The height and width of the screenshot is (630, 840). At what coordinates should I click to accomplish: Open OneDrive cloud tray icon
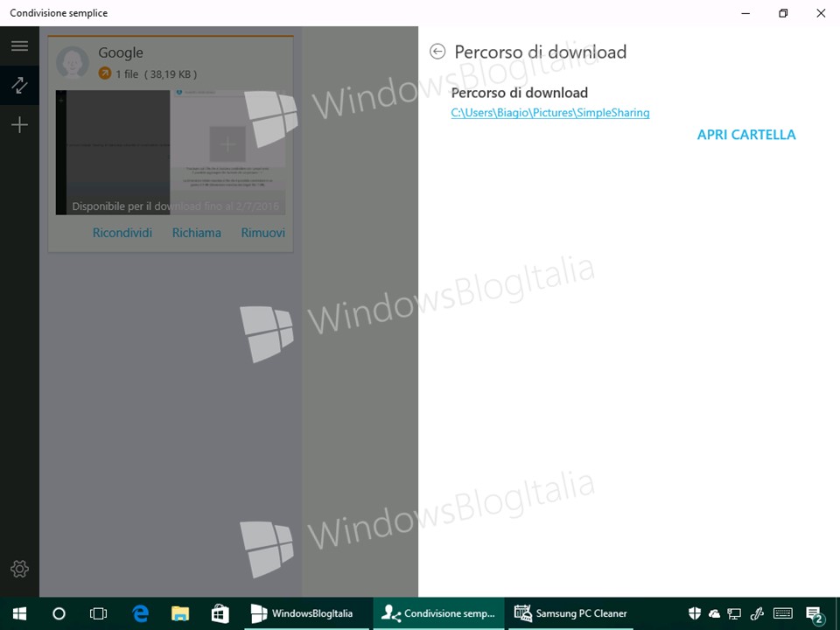click(714, 613)
